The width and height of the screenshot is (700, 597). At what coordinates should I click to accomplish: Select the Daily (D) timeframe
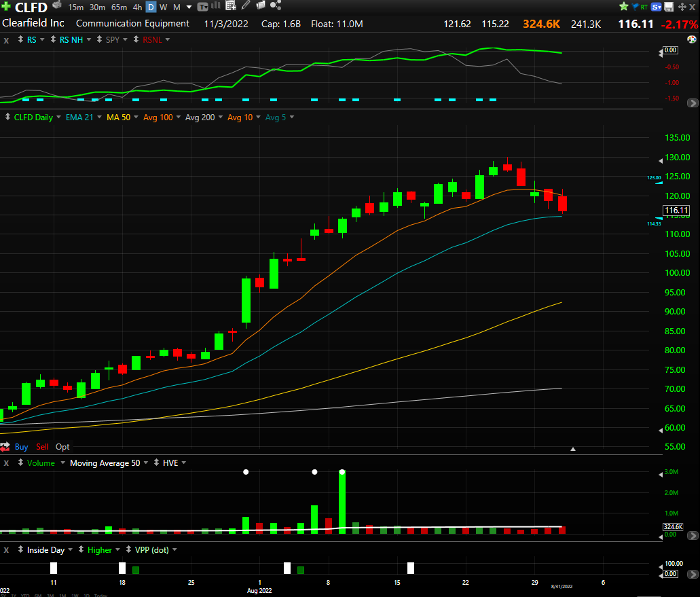[151, 7]
